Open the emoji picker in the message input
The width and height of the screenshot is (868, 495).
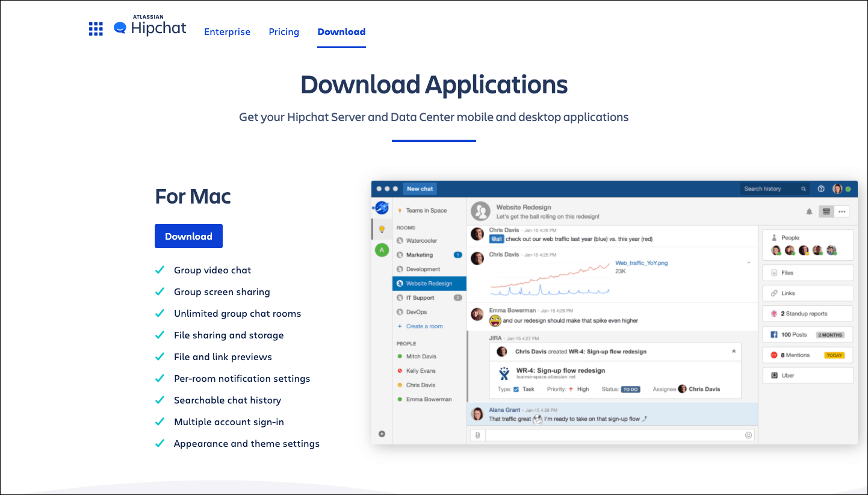748,434
